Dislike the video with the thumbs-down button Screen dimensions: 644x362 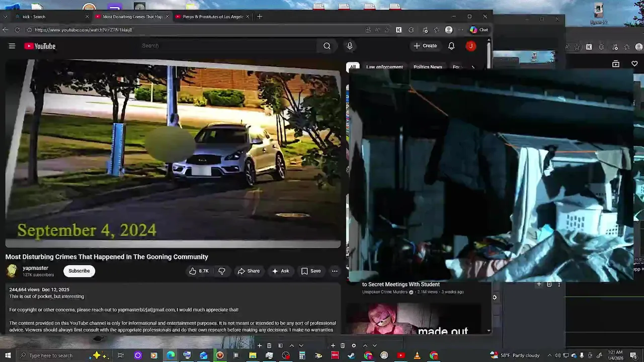[222, 271]
